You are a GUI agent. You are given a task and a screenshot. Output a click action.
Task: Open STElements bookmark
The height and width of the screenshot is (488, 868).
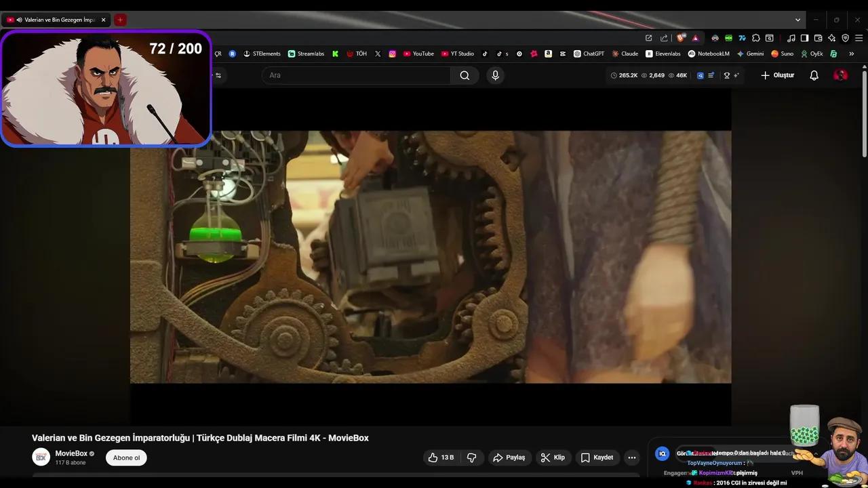[262, 54]
